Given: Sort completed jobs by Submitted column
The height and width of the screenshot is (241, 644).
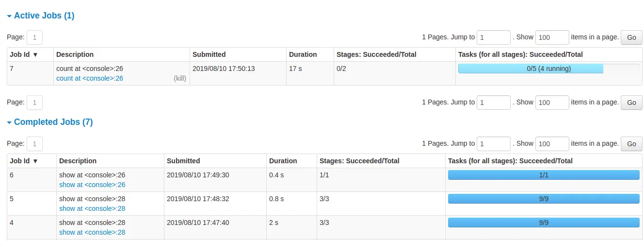Looking at the screenshot, I should [183, 161].
